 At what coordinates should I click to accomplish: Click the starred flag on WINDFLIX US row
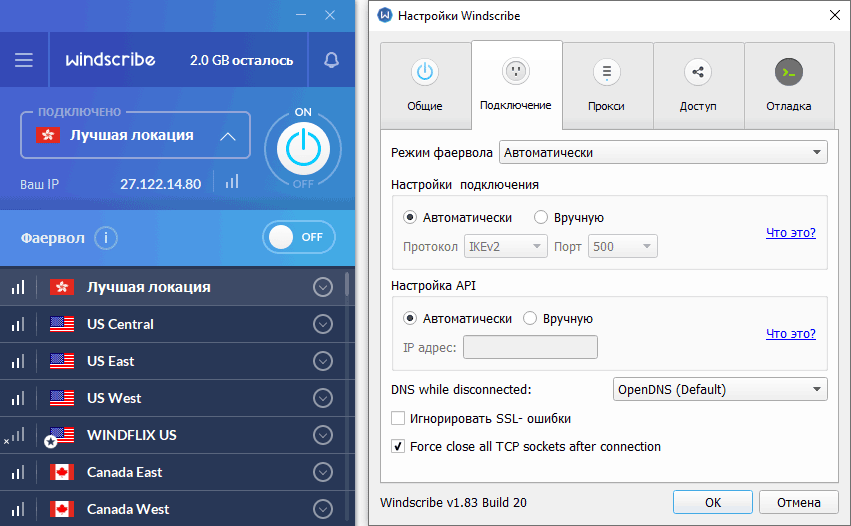tap(60, 436)
